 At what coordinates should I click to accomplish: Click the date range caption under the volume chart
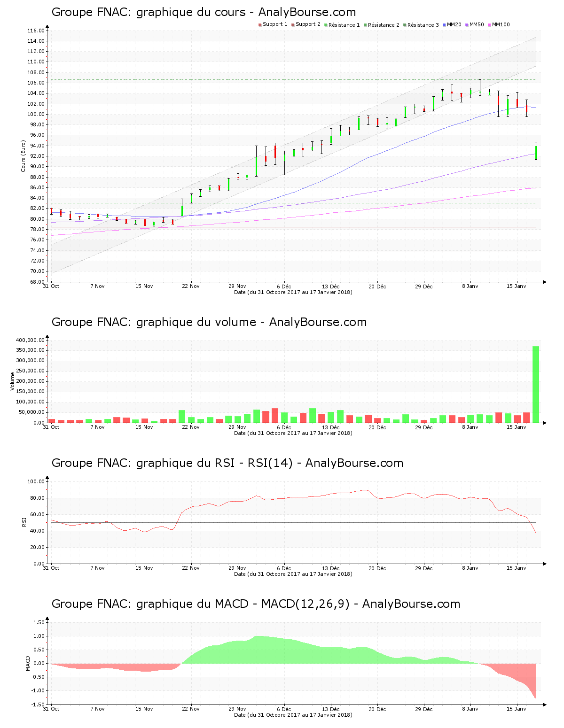pyautogui.click(x=293, y=433)
